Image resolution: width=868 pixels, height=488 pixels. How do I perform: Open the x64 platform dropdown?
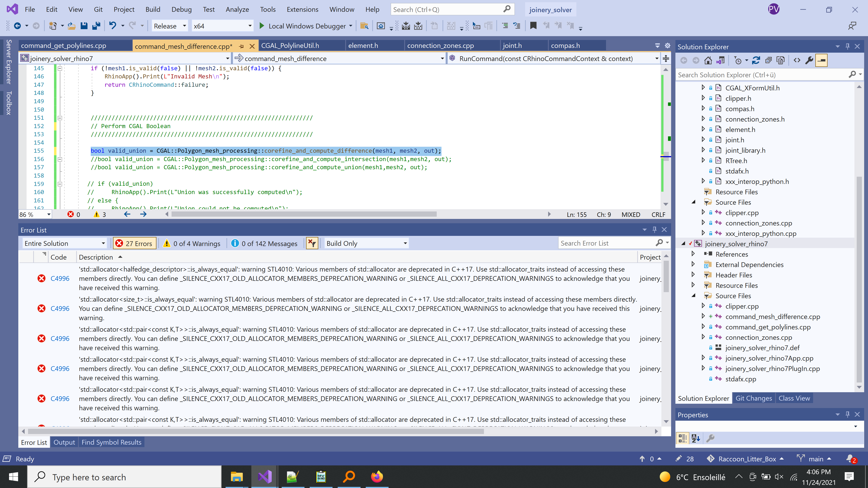(222, 26)
